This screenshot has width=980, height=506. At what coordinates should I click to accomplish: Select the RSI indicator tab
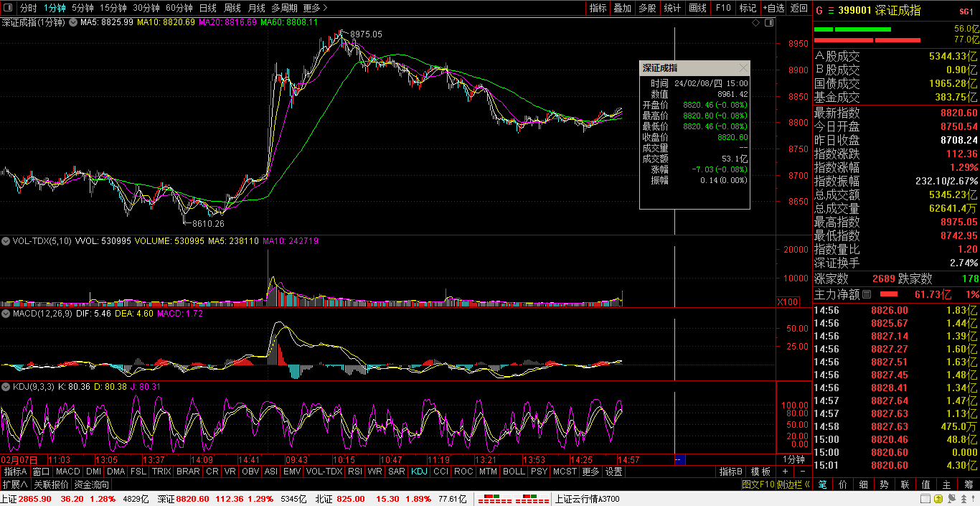click(355, 472)
